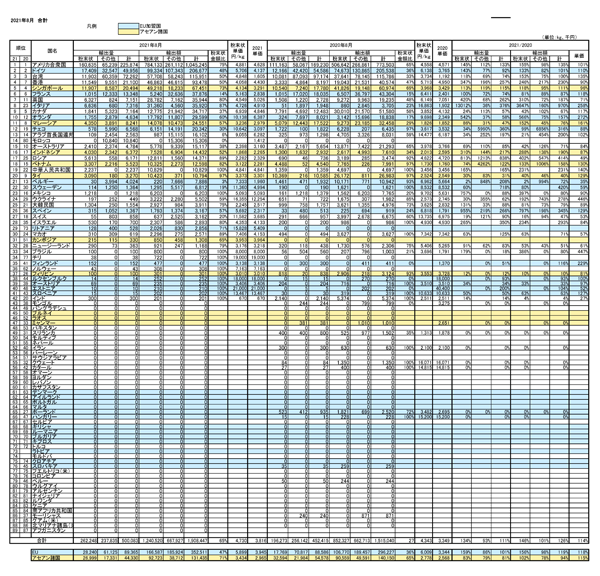Select the 'スウェーデン' country cell
600x576 pixels.
point(52,188)
